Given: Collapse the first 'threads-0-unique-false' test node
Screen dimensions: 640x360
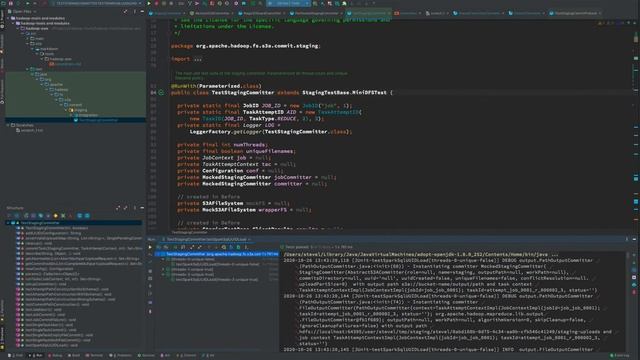Looking at the screenshot, I should 163,259.
